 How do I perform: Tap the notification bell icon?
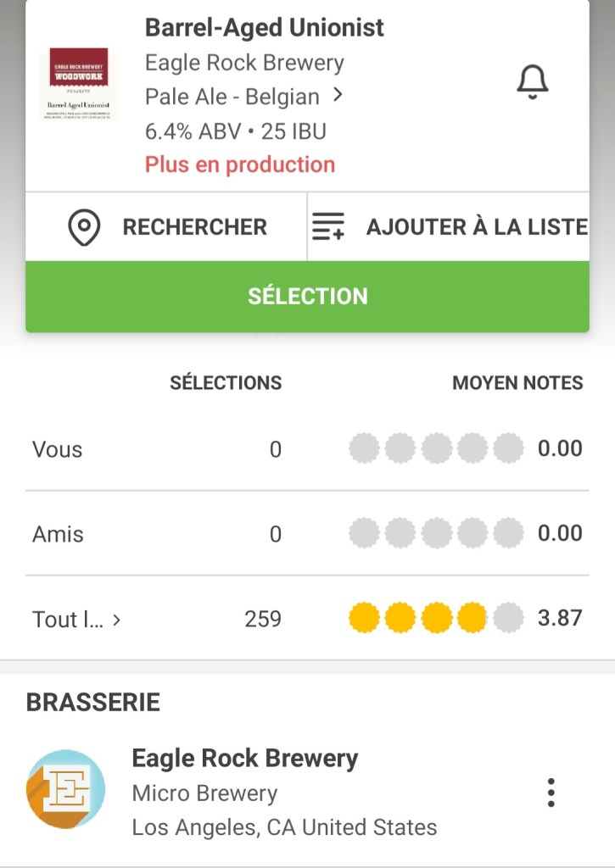(533, 82)
